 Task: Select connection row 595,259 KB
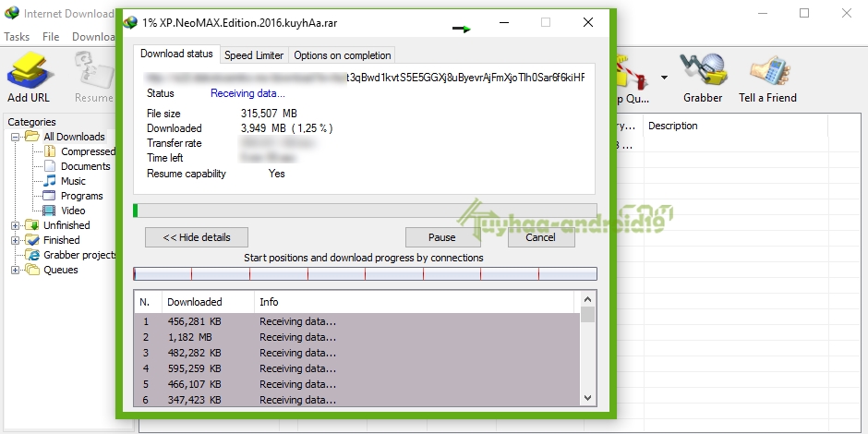point(356,368)
